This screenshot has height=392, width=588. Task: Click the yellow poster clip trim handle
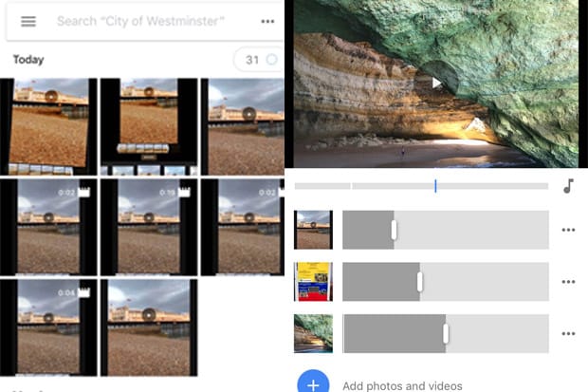point(420,282)
